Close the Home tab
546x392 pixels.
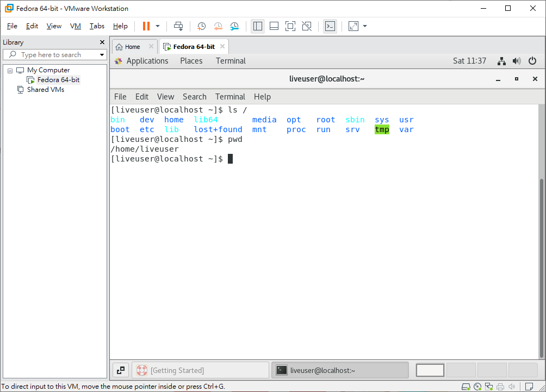pyautogui.click(x=151, y=46)
